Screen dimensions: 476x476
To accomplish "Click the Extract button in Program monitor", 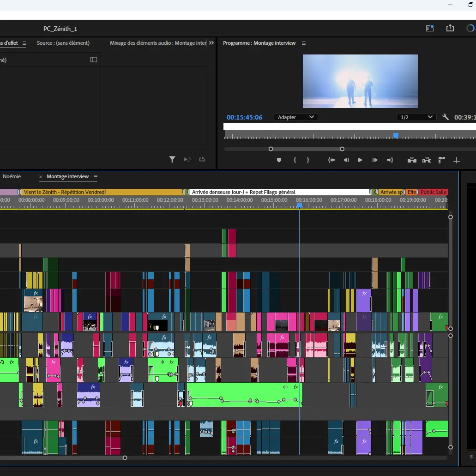I will 427,160.
